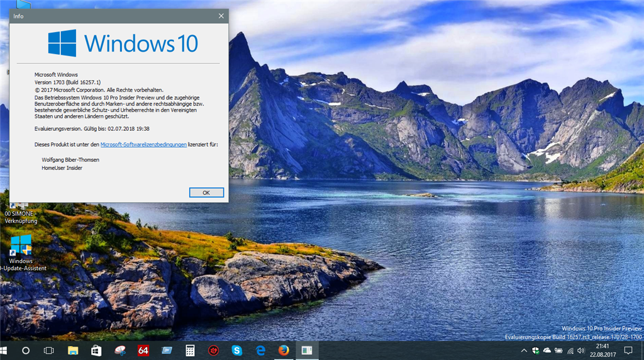The width and height of the screenshot is (644, 360).
Task: Open the Wi-Fi network tray icon
Action: pyautogui.click(x=570, y=351)
